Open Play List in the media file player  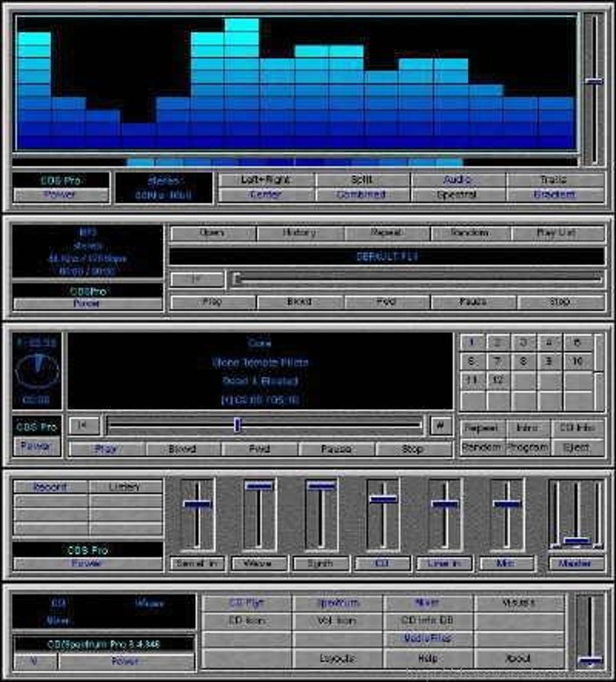click(557, 233)
